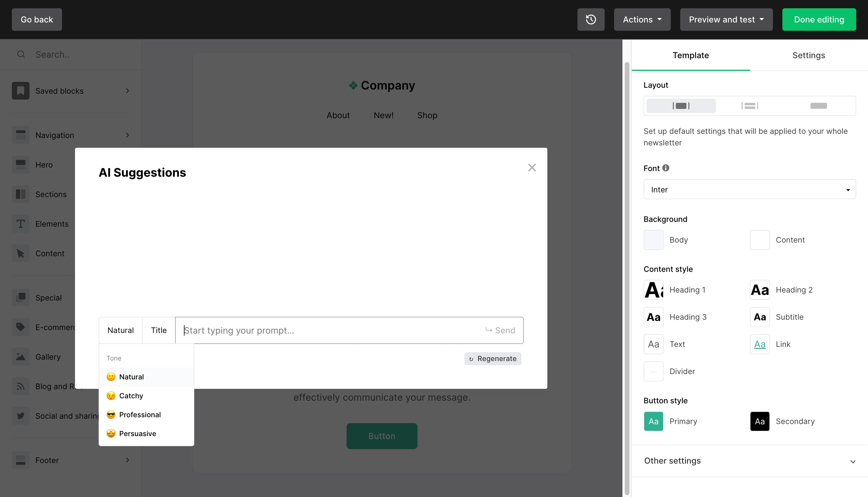Open the Actions dropdown menu
This screenshot has width=868, height=497.
(x=642, y=20)
